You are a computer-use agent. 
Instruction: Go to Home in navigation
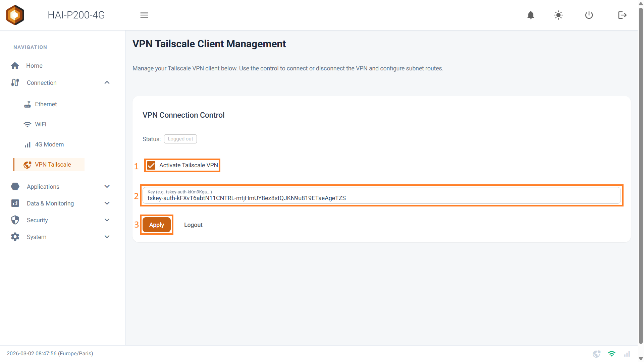point(34,66)
